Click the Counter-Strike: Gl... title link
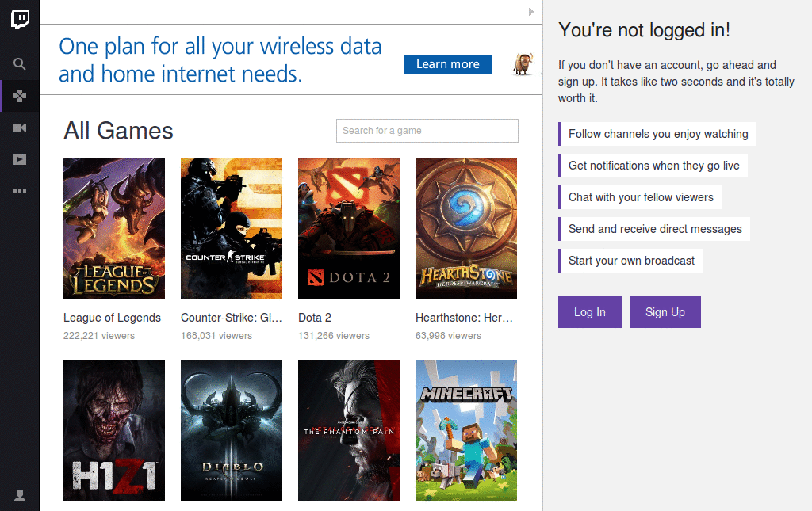 tap(232, 318)
